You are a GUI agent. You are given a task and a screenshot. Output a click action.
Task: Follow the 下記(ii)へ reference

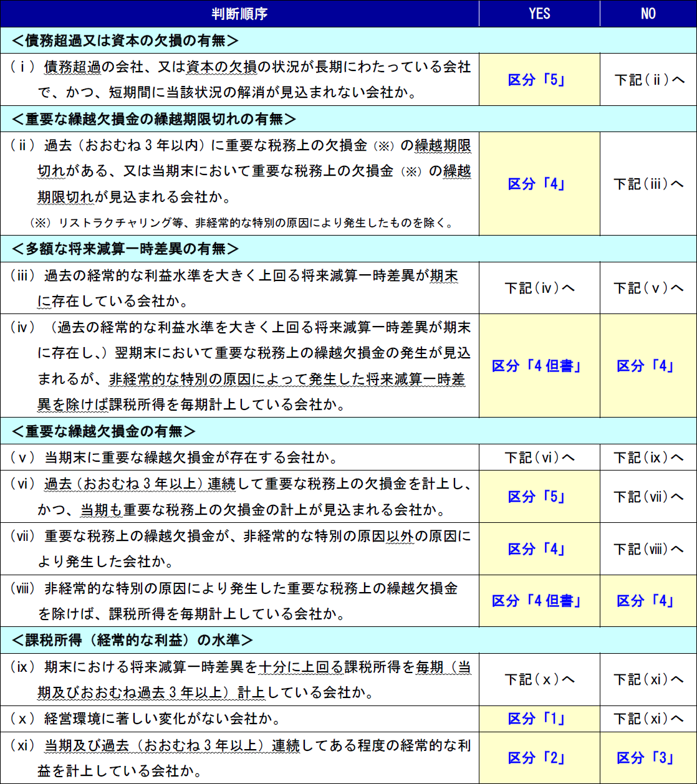coord(648,80)
